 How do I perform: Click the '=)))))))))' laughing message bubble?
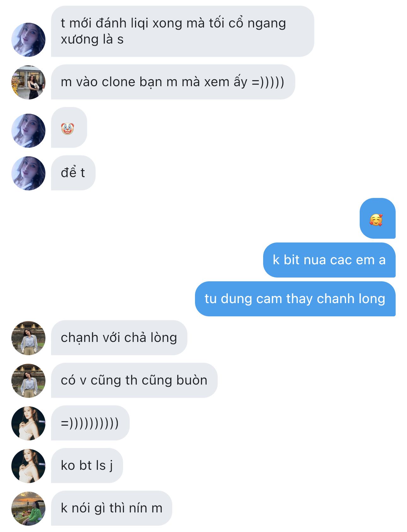click(90, 423)
